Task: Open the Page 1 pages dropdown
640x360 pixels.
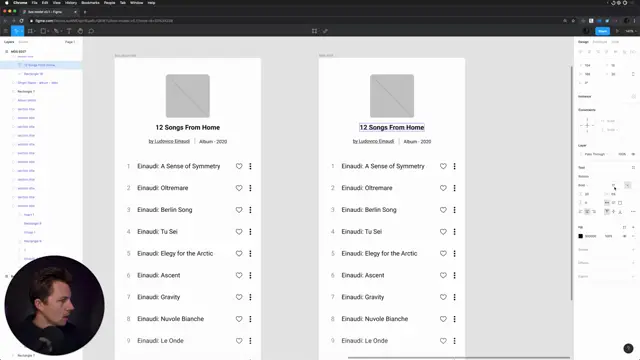Action: 70,42
